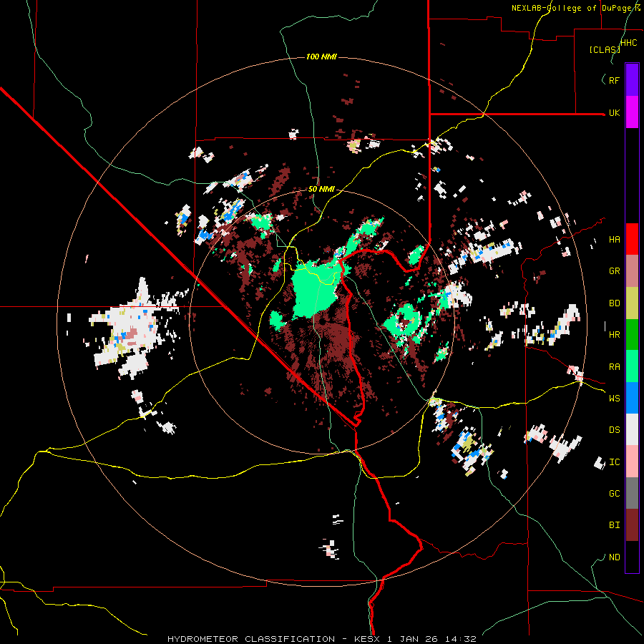The image size is (644, 644).
Task: Click the HA legend label
Action: pos(614,240)
